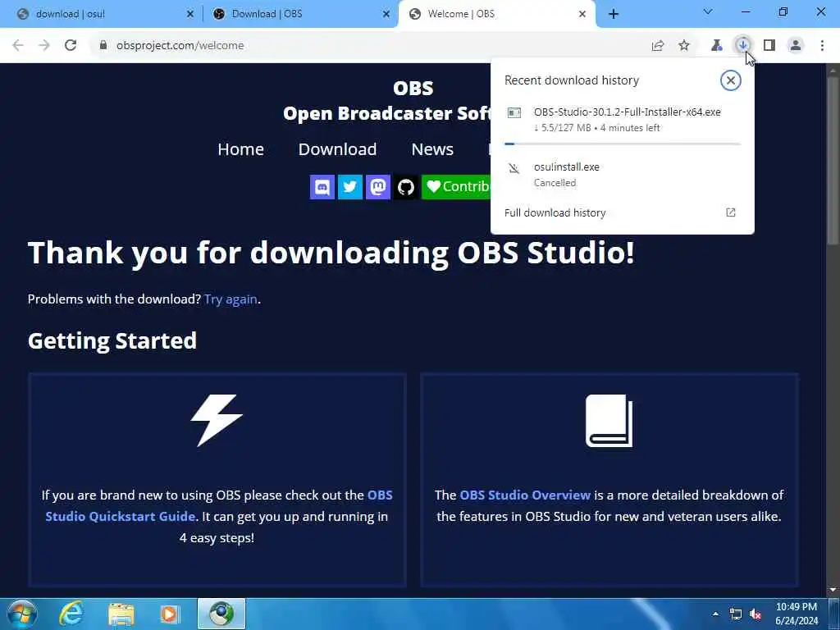Open the Chrome Labs flask icon
The image size is (840, 630).
[716, 46]
